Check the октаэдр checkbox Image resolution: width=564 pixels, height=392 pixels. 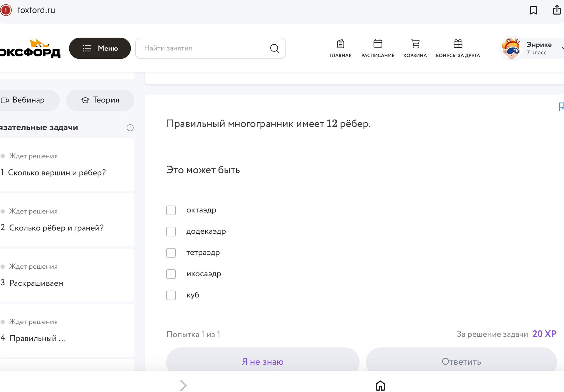[x=171, y=210]
